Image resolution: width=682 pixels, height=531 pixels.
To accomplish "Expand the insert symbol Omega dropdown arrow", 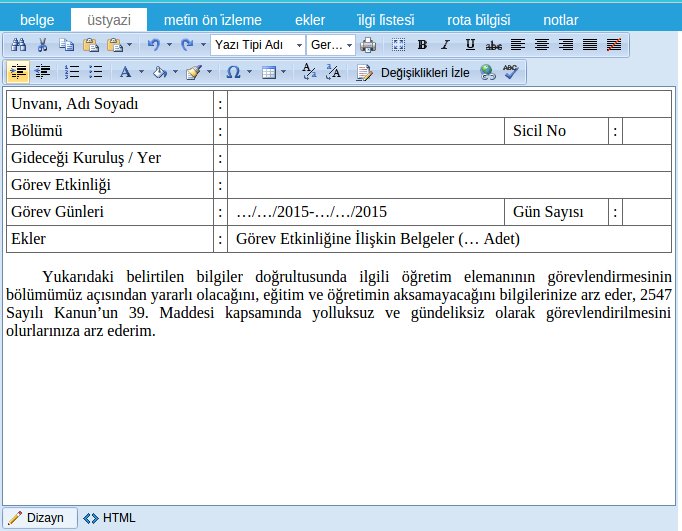I will pos(249,71).
